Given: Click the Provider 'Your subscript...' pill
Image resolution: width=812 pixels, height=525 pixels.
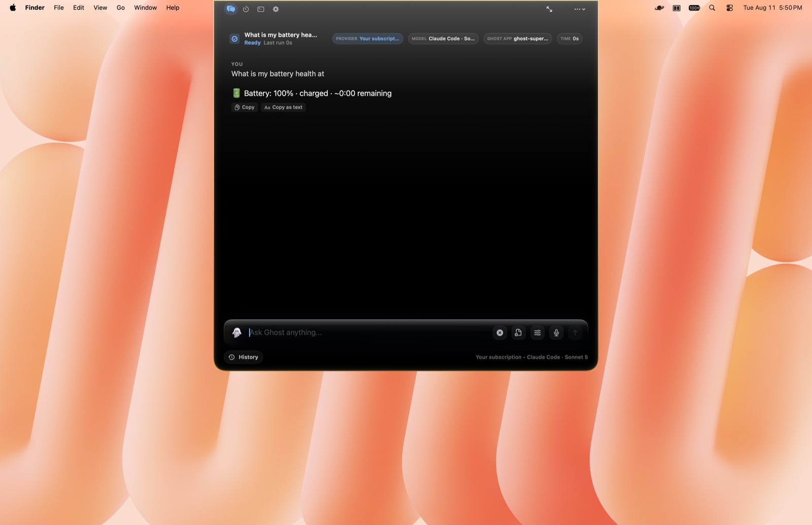Looking at the screenshot, I should click(x=367, y=39).
